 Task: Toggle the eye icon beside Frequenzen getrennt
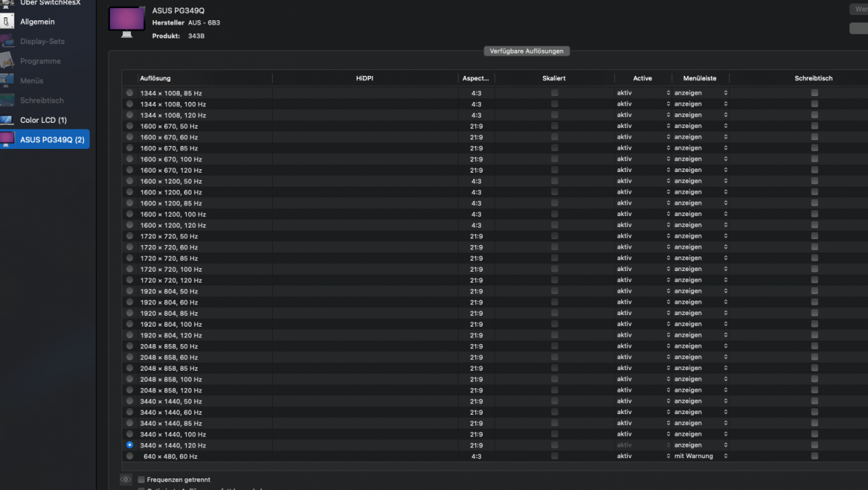coord(126,479)
